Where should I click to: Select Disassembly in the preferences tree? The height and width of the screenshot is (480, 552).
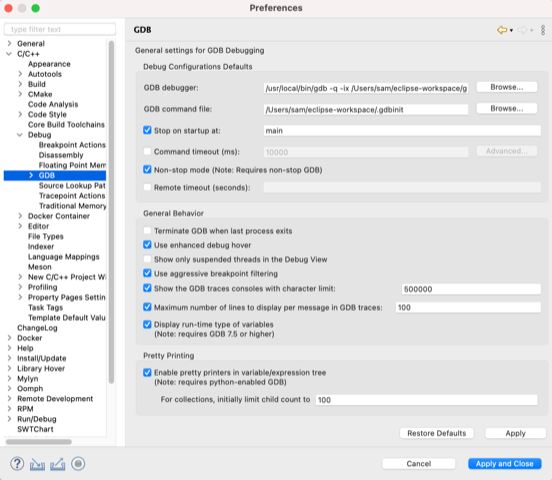click(61, 155)
